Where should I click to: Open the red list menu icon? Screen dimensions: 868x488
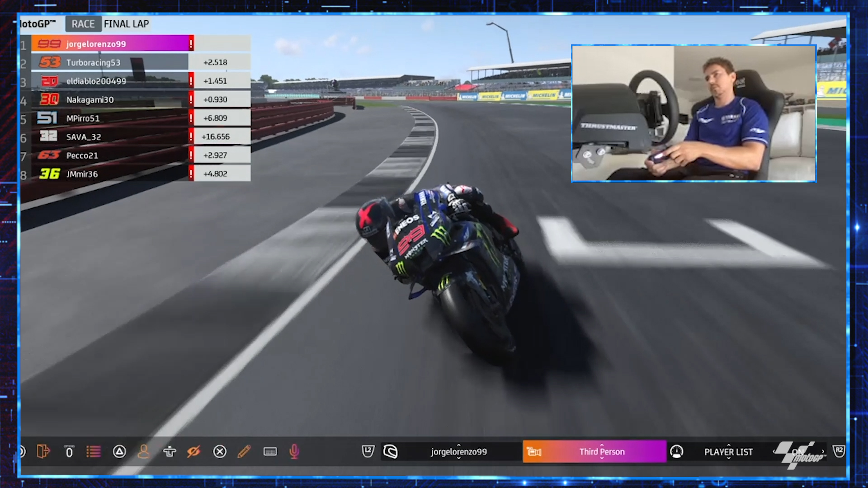click(94, 451)
